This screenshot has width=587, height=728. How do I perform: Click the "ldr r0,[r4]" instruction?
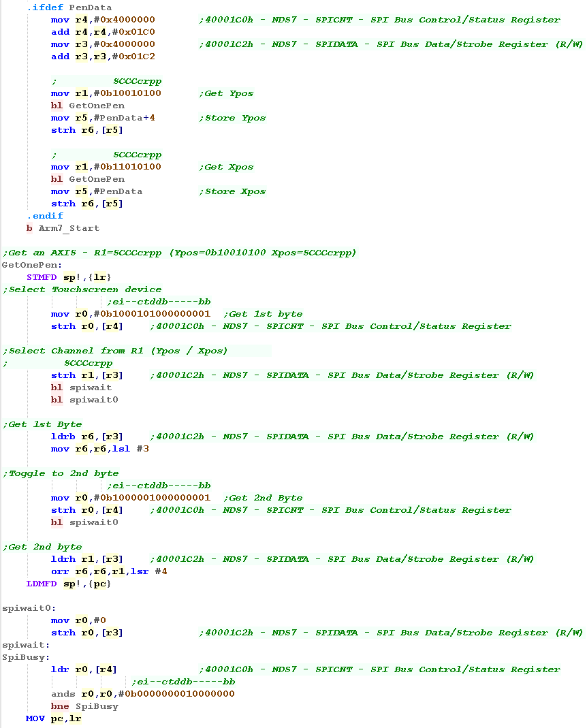point(84,669)
